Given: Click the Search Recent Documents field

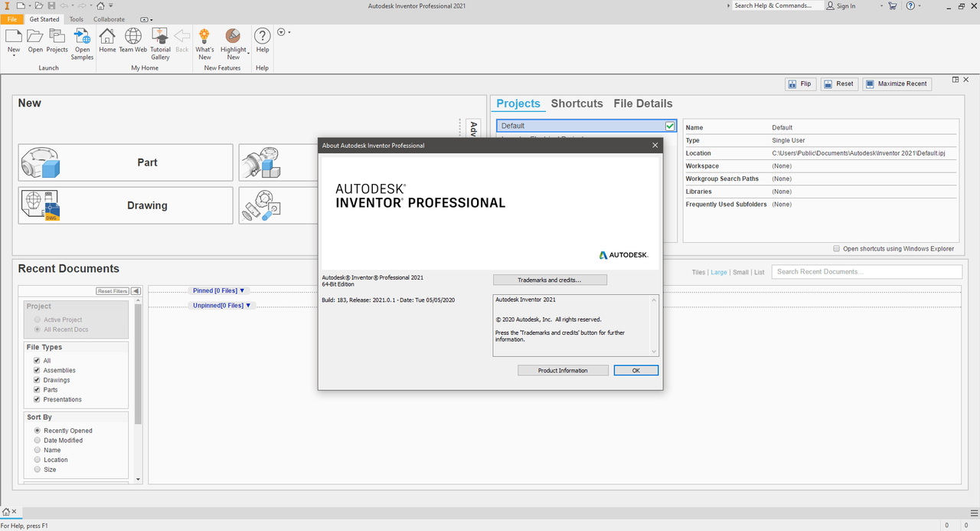Looking at the screenshot, I should pos(867,272).
